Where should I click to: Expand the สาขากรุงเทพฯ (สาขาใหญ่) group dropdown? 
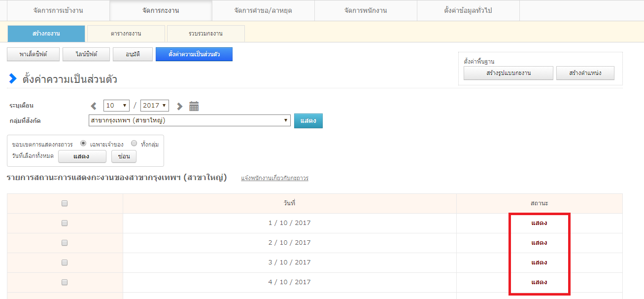189,120
